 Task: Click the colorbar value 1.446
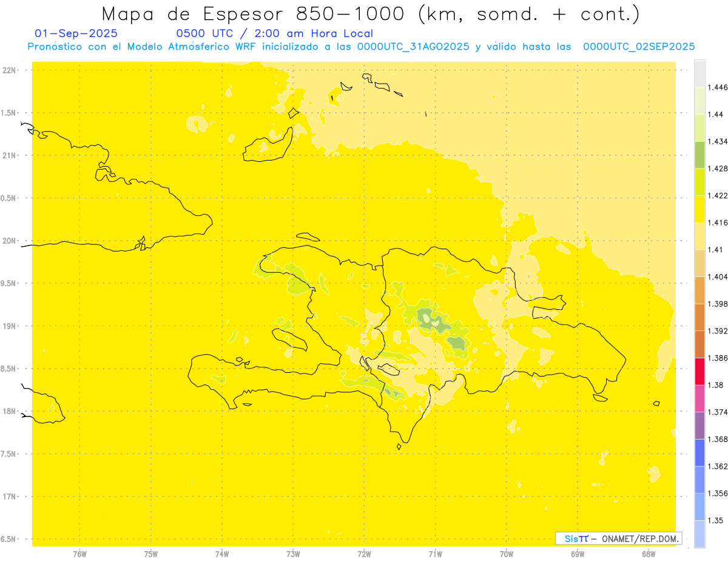point(718,87)
